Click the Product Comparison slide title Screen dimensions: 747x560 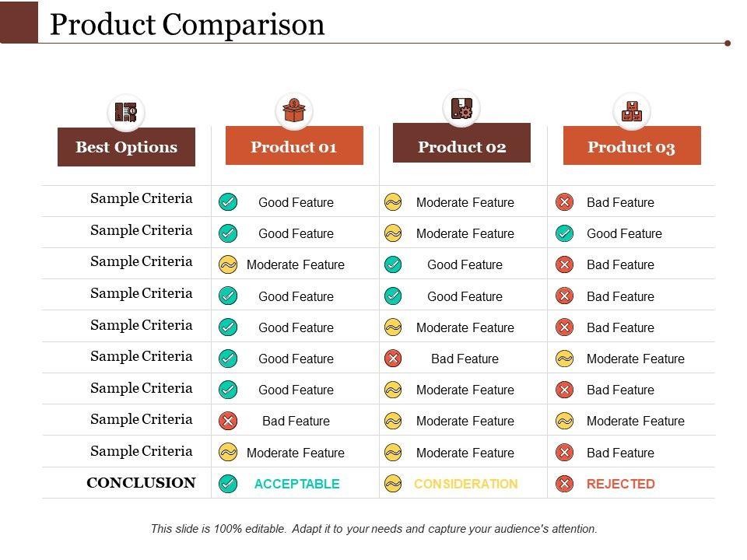click(188, 25)
